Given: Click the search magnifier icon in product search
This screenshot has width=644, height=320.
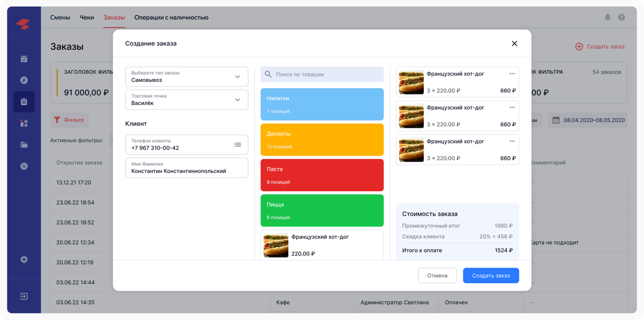Looking at the screenshot, I should coord(268,74).
